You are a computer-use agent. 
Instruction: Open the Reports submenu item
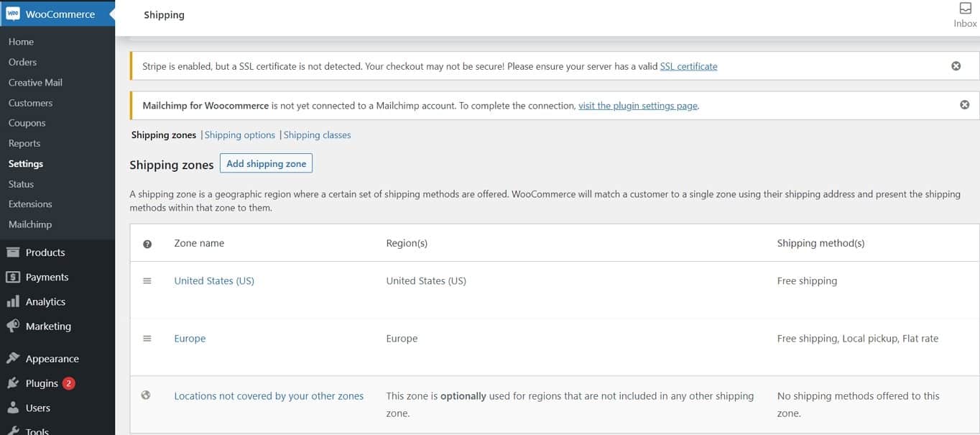tap(24, 143)
